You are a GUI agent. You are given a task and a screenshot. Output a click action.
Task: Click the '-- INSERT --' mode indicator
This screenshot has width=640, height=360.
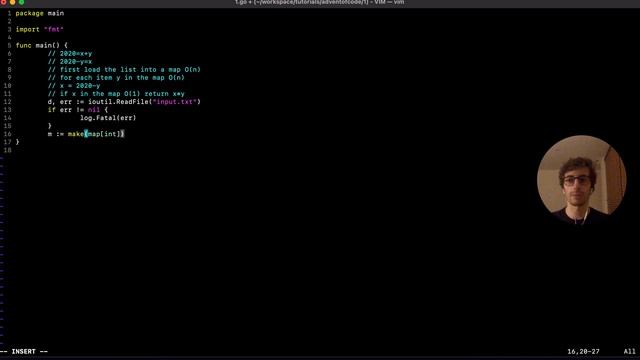24,351
